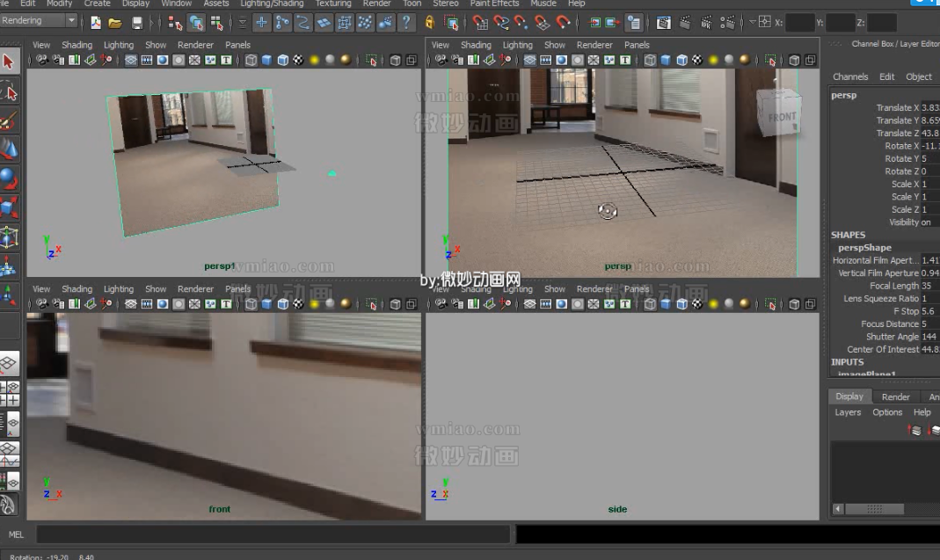The image size is (940, 560).
Task: Toggle use all lights in persp panel toolbar
Action: pos(713,60)
